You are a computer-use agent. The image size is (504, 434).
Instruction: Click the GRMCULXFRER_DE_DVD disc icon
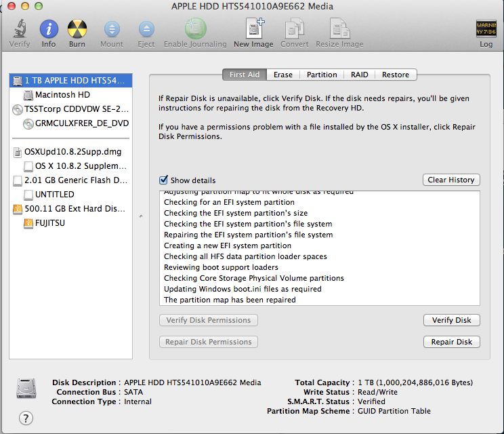point(28,124)
